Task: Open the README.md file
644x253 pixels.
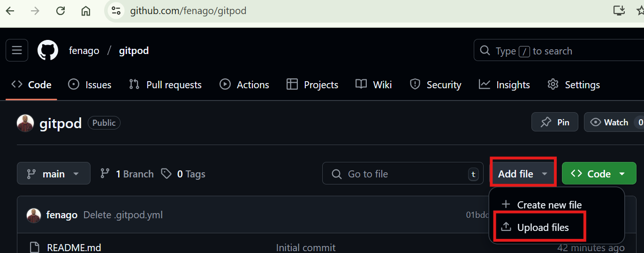Action: tap(74, 247)
